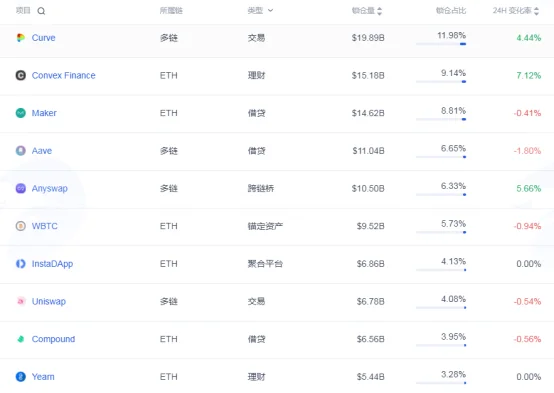Click the Convex Finance logo icon

pyautogui.click(x=20, y=75)
